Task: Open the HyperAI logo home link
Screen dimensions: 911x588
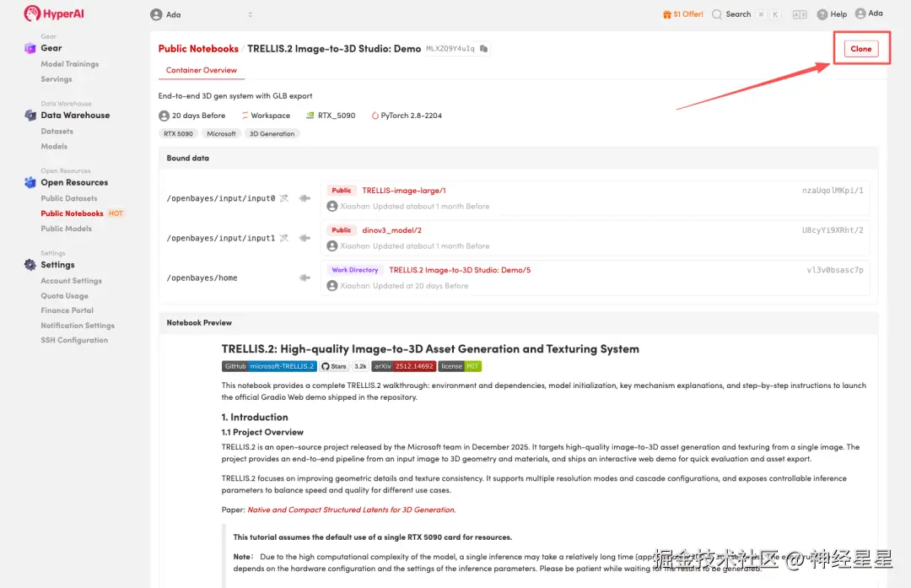Action: 54,13
